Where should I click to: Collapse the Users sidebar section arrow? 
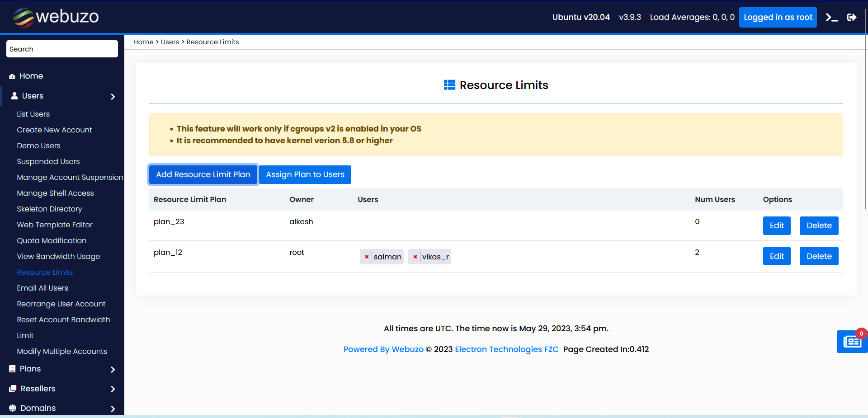coord(113,96)
